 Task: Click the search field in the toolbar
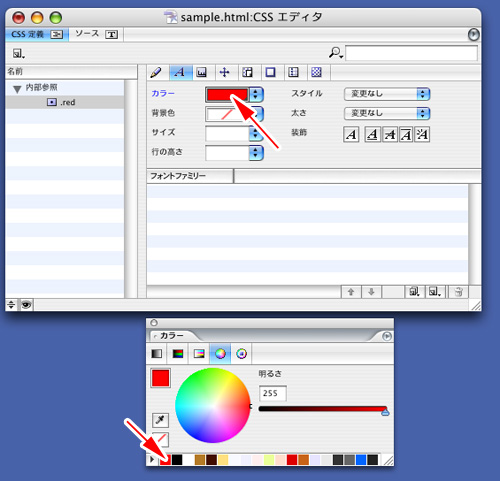coord(411,53)
